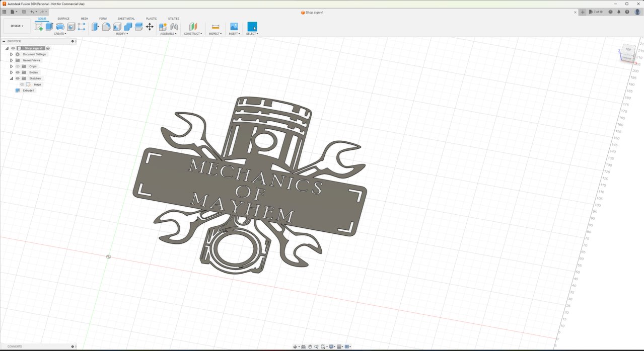This screenshot has height=351, width=644.
Task: Open the MODIFY dropdown menu
Action: click(122, 34)
